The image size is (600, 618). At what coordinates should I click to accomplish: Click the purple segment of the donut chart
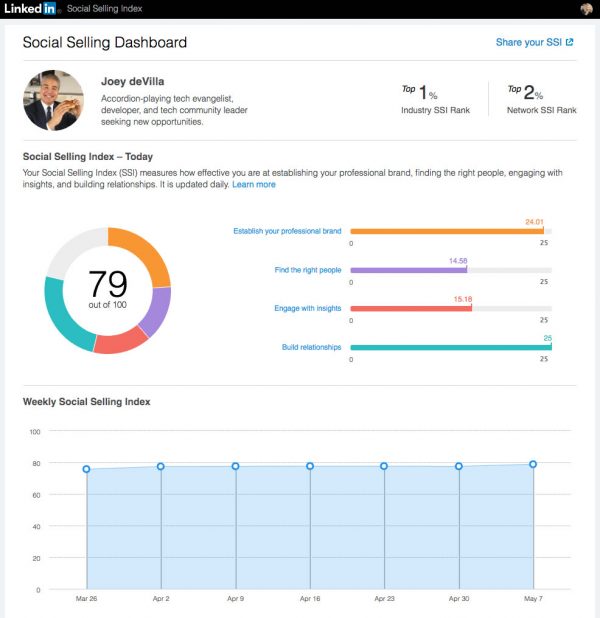[157, 311]
